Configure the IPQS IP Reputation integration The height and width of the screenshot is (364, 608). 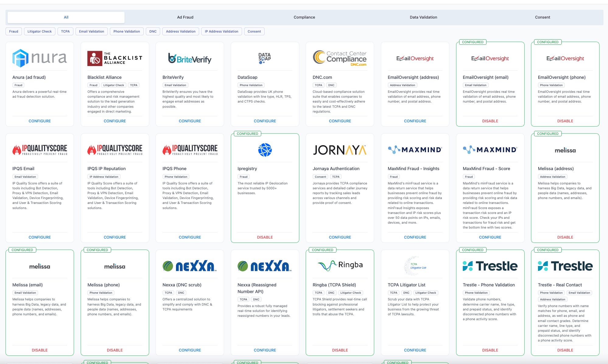click(x=115, y=237)
